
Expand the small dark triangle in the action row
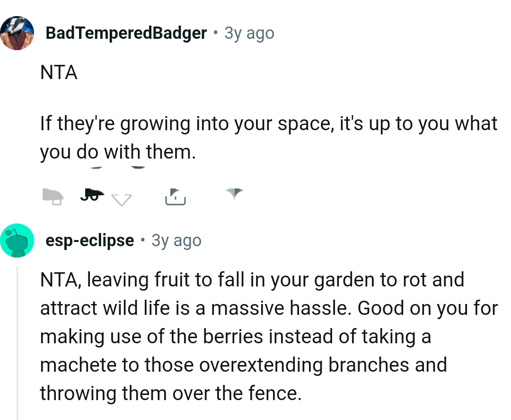click(234, 193)
